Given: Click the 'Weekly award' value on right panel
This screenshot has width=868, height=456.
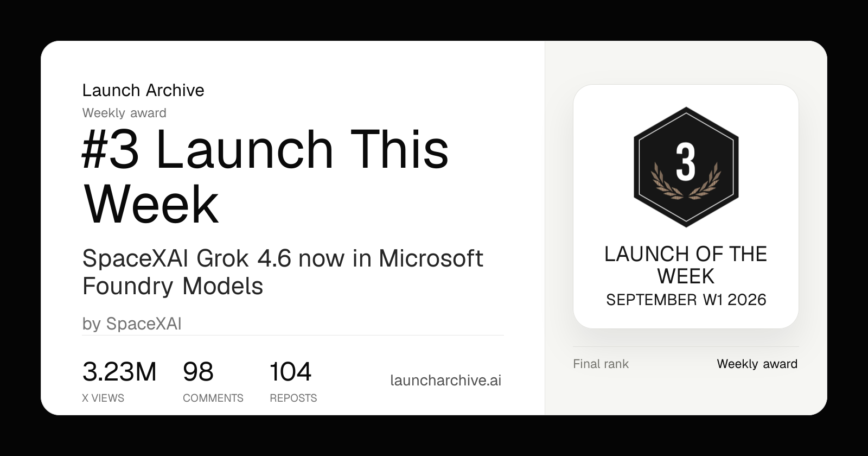Looking at the screenshot, I should coord(757,364).
